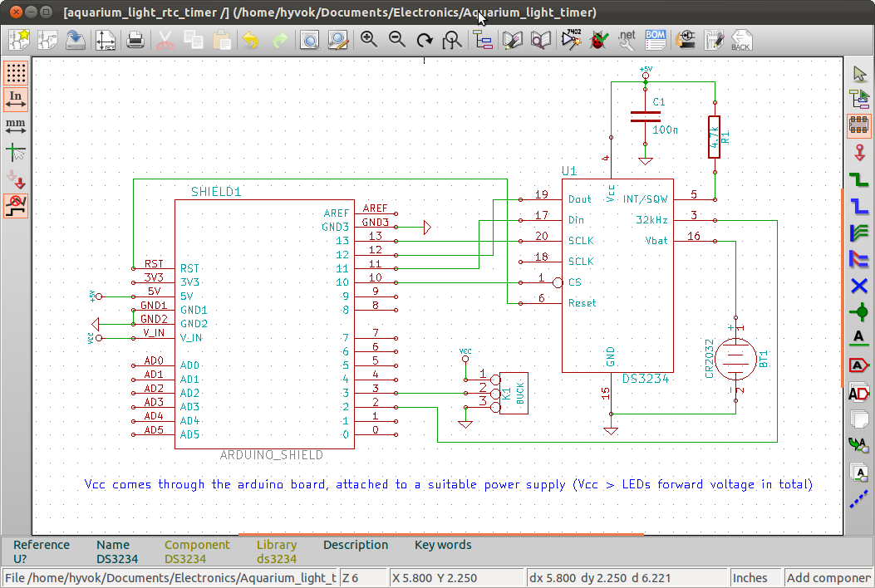Click the 100n capacitor value
Viewport: 875px width, 588px height.
665,130
